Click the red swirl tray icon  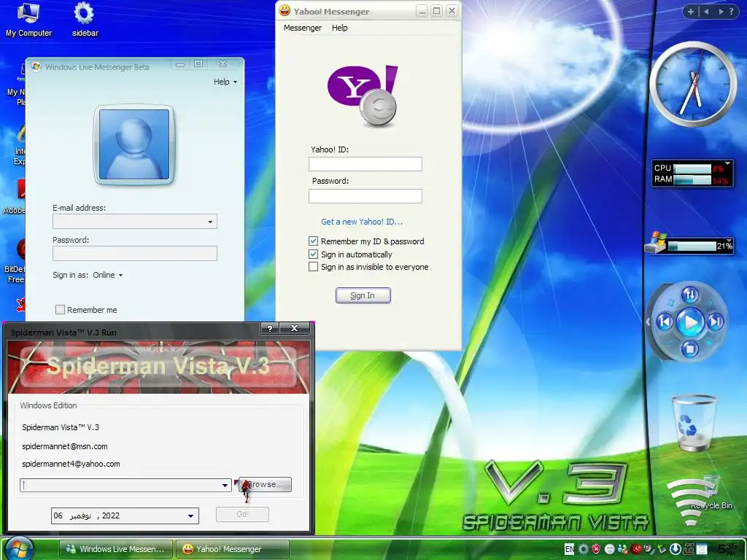pos(636,549)
